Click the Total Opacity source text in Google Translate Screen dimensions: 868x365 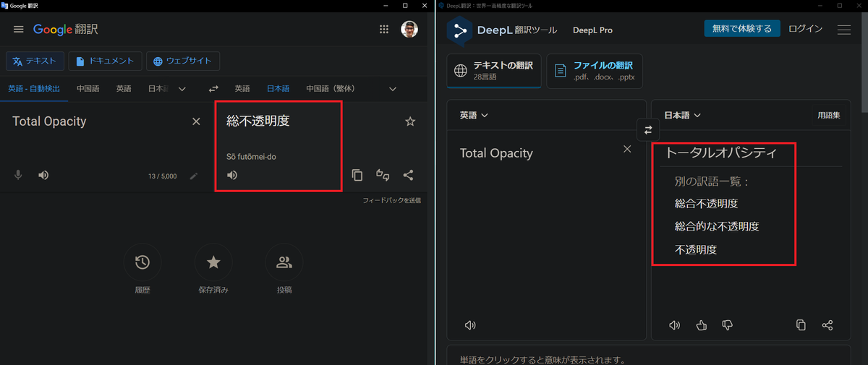pyautogui.click(x=49, y=121)
